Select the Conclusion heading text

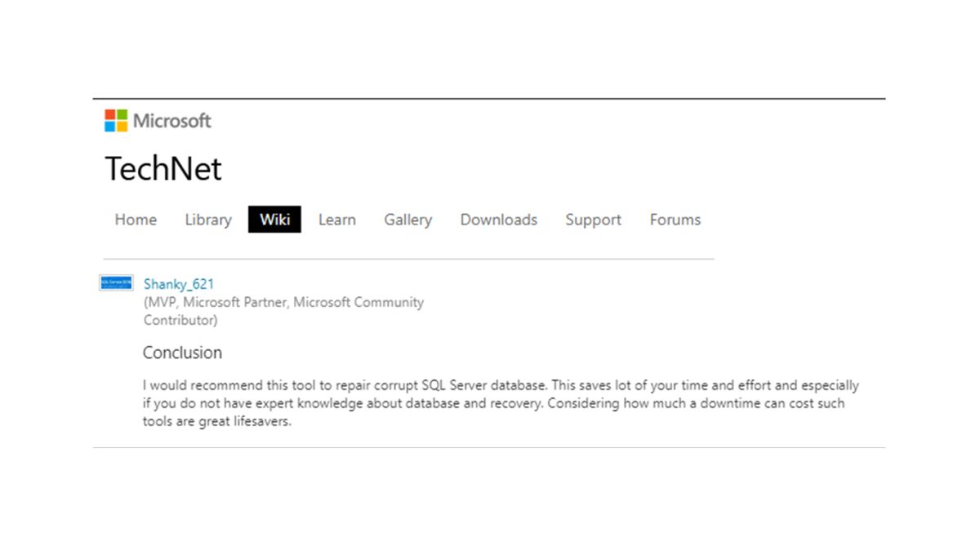tap(181, 353)
